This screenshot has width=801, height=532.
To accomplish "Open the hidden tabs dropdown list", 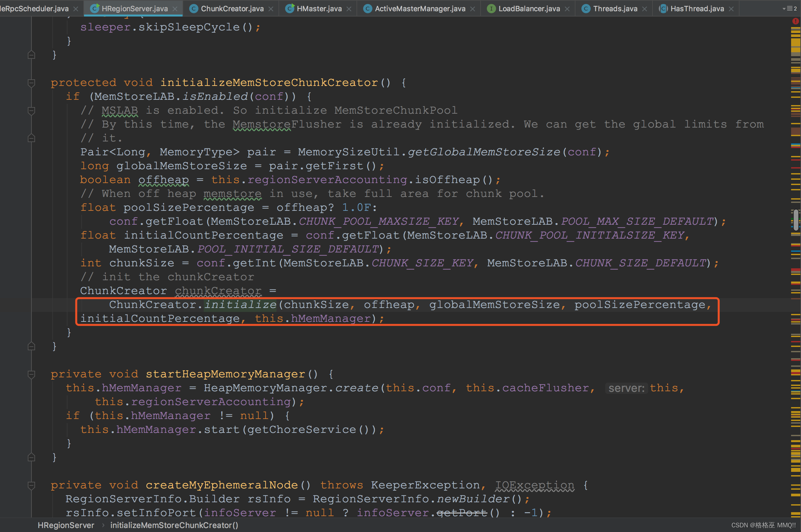I will 790,9.
